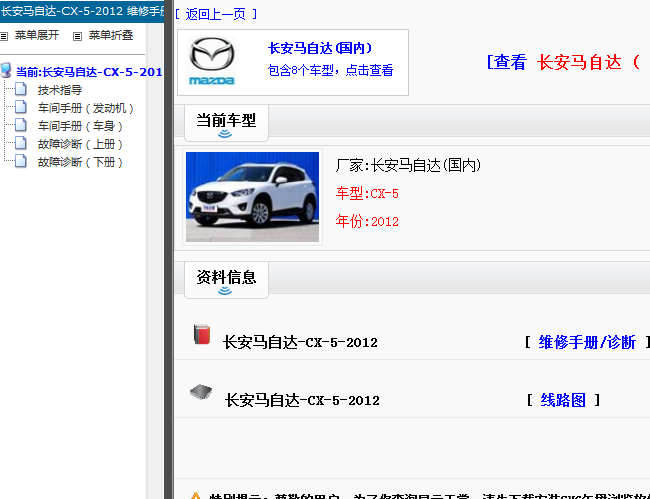The width and height of the screenshot is (650, 499).
Task: Click the Mazda logo image
Action: coord(212,61)
